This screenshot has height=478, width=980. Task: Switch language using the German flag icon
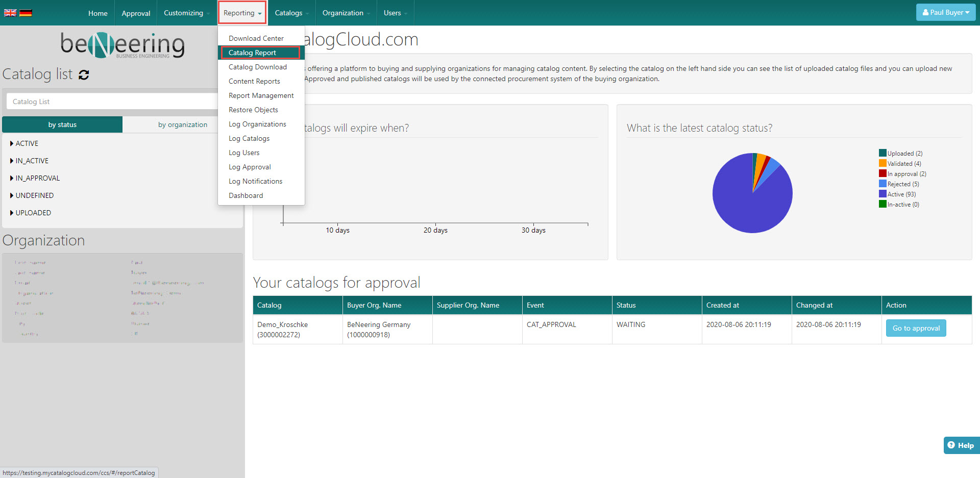[x=26, y=13]
